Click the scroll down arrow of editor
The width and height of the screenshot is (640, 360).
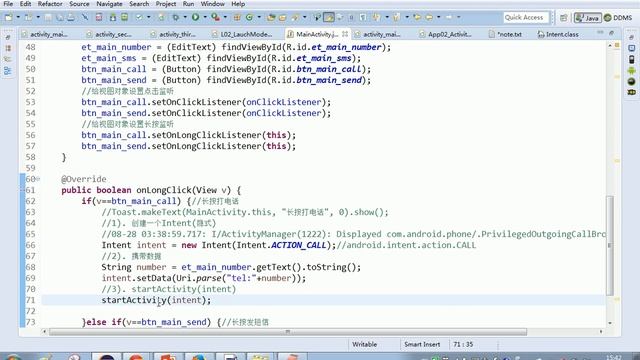[x=610, y=323]
